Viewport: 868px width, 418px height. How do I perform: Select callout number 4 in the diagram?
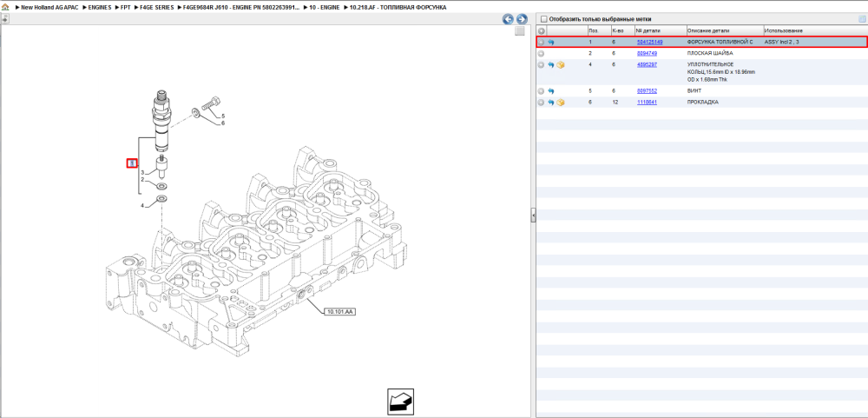point(141,206)
